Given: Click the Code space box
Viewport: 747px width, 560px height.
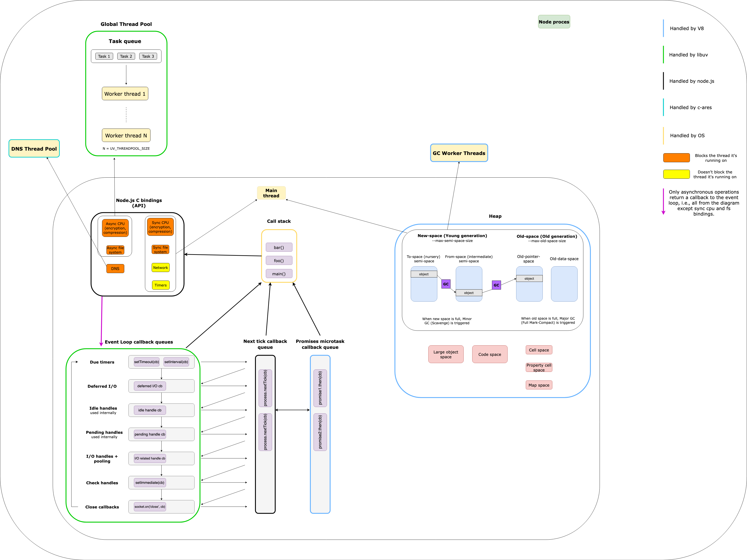Looking at the screenshot, I should (490, 355).
